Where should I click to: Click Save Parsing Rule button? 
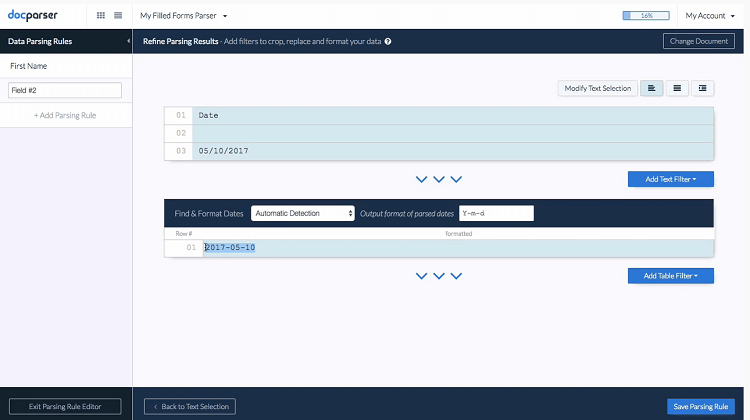(701, 407)
